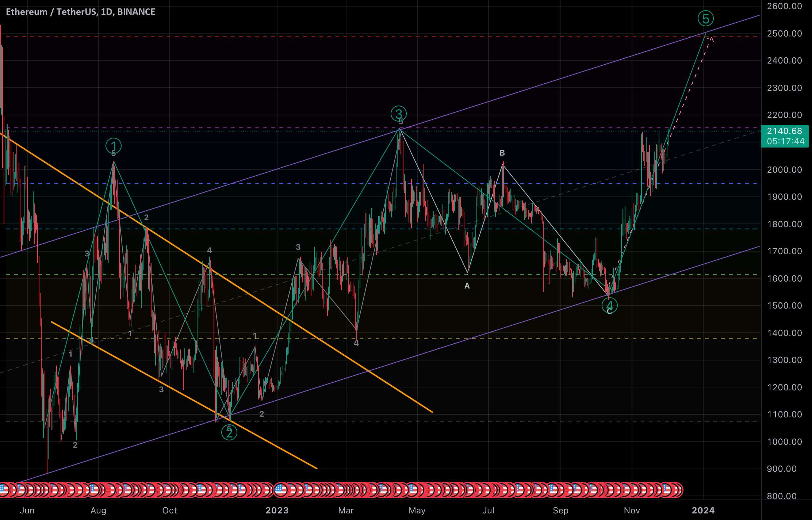Click the 1000.00 price axis label
Viewport: 812px width, 520px height.
[x=785, y=442]
